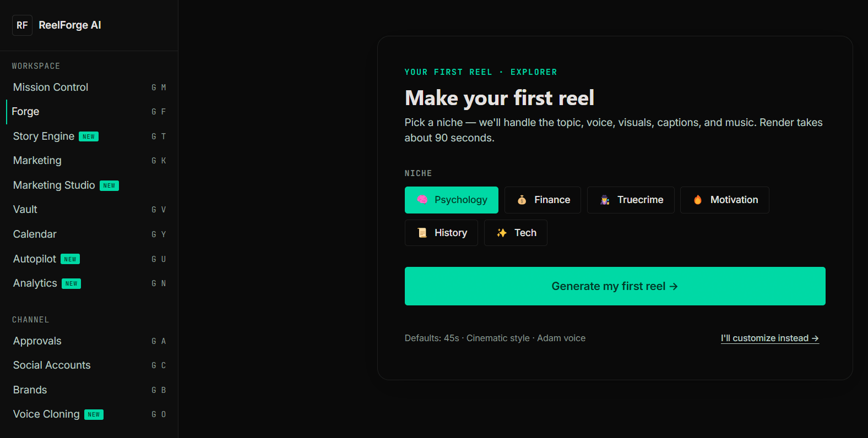The height and width of the screenshot is (438, 868).
Task: Select the Psychology niche
Action: click(x=452, y=200)
